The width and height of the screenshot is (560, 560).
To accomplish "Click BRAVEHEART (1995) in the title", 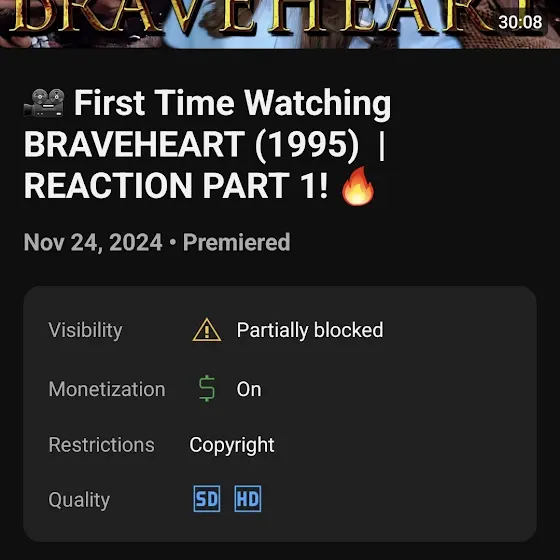I will coord(191,144).
